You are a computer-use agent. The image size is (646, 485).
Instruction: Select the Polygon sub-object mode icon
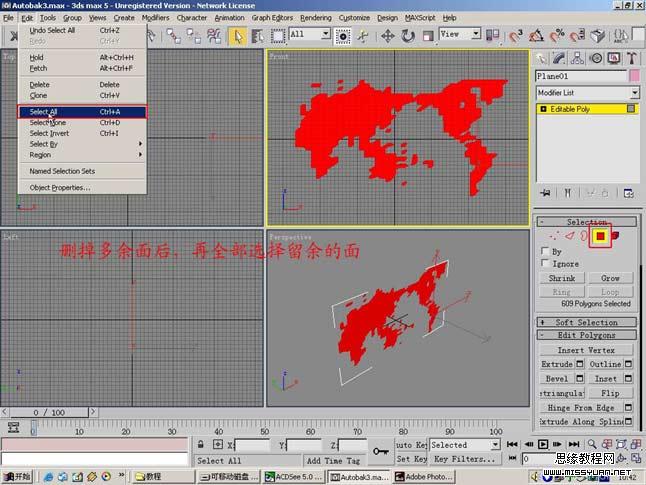(600, 236)
